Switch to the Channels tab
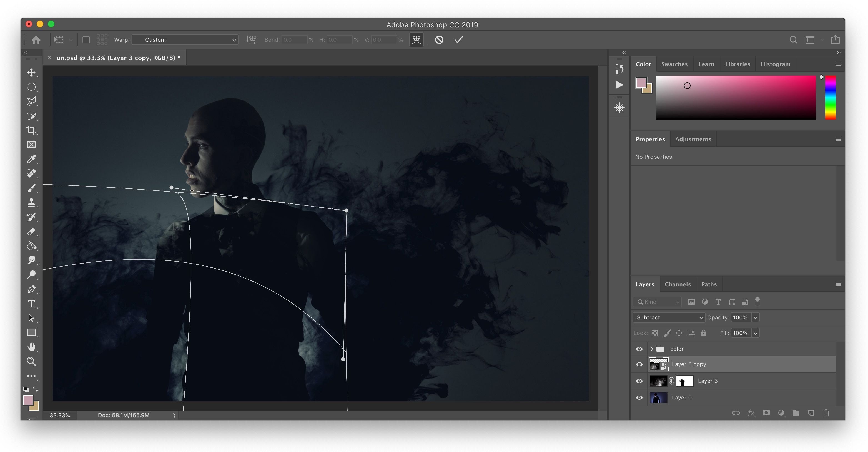Viewport: 868px width, 452px height. (x=677, y=284)
